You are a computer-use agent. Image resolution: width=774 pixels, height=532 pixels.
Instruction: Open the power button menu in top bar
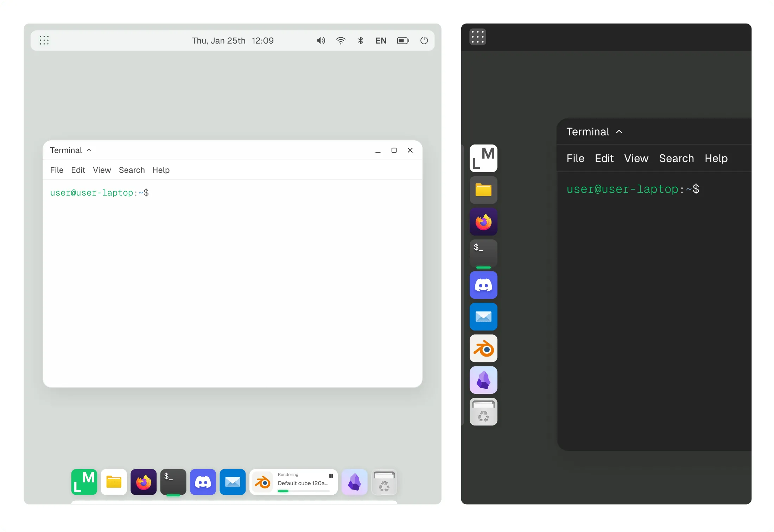pos(424,41)
